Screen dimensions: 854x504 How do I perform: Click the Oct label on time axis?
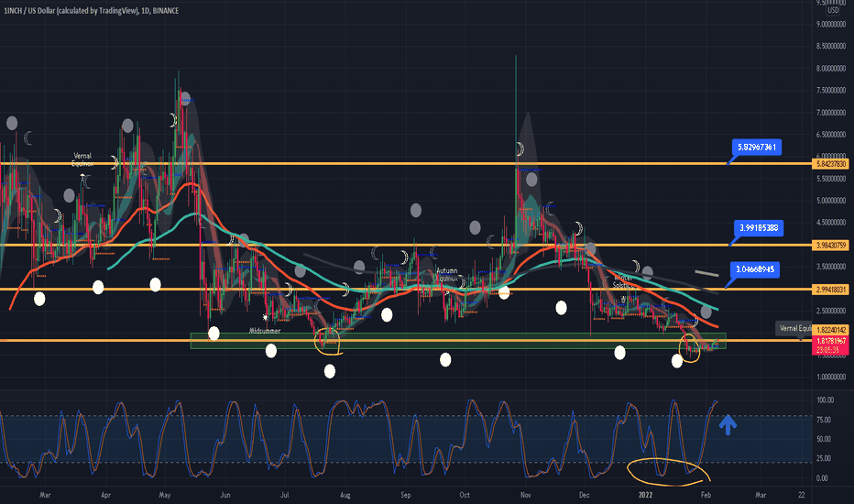pyautogui.click(x=465, y=495)
